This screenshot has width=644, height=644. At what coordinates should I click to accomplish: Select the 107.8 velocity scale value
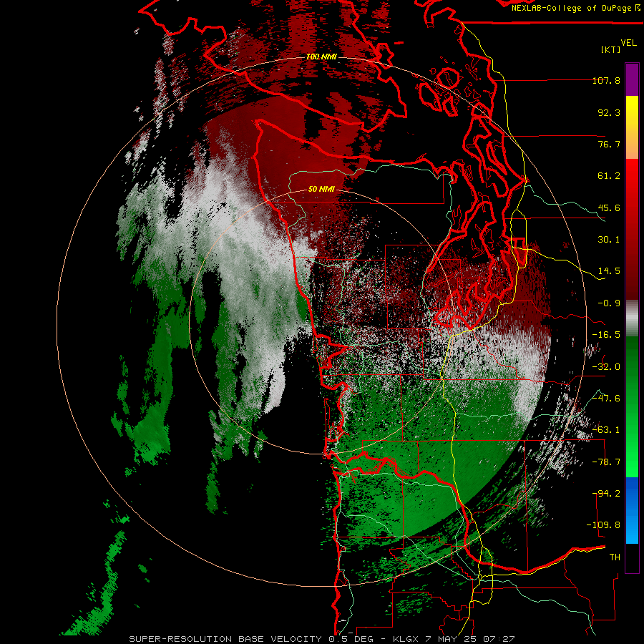pyautogui.click(x=606, y=80)
